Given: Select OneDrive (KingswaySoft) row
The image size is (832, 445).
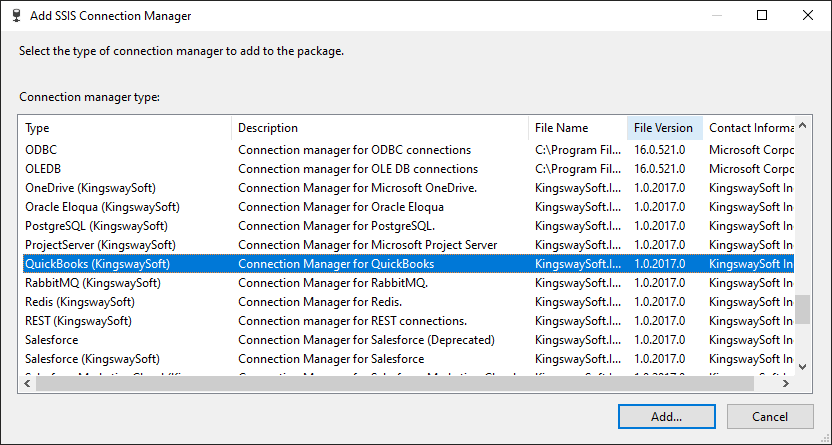Looking at the screenshot, I should click(x=409, y=188).
